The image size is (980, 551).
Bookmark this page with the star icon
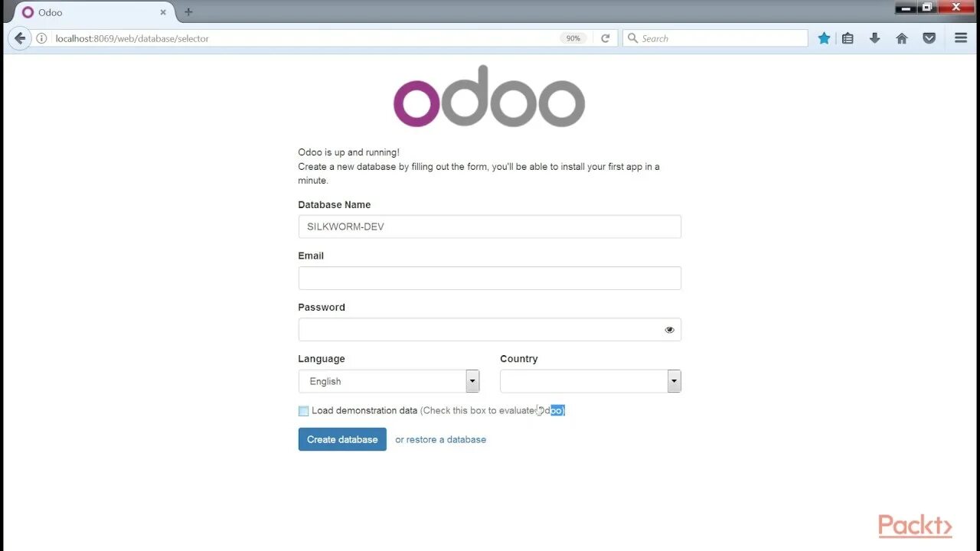(824, 38)
